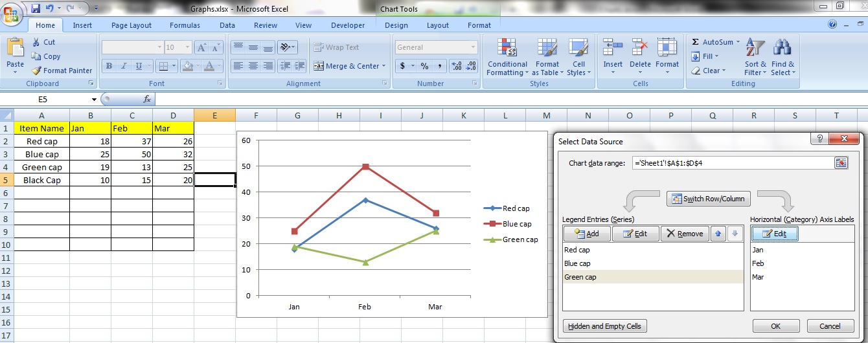Click the collapse range selector icon

pos(841,163)
